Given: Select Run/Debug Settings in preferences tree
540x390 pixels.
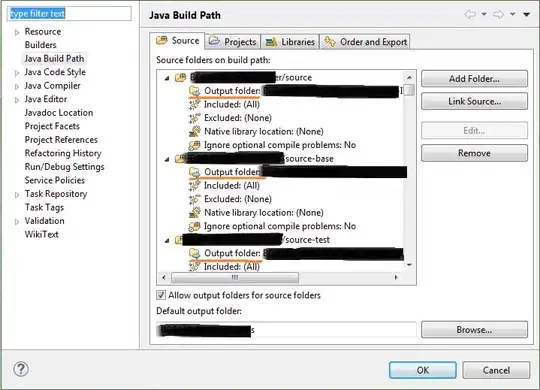Looking at the screenshot, I should (64, 167).
